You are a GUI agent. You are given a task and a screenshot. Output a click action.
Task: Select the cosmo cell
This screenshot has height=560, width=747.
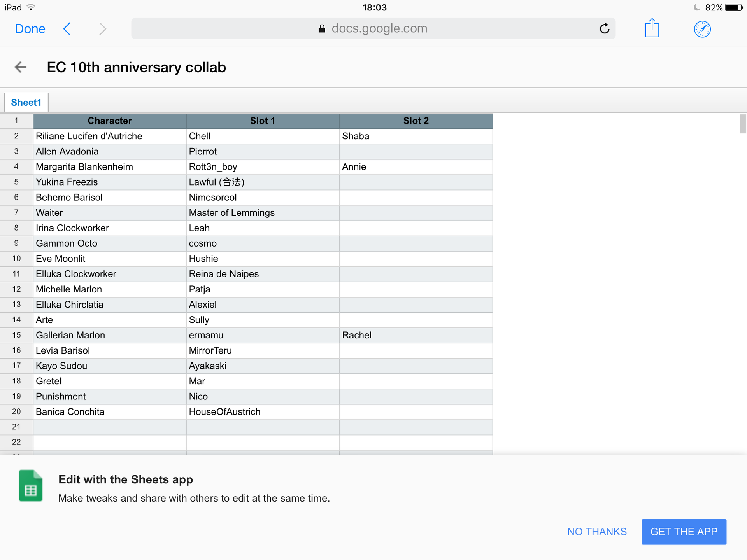click(x=263, y=243)
